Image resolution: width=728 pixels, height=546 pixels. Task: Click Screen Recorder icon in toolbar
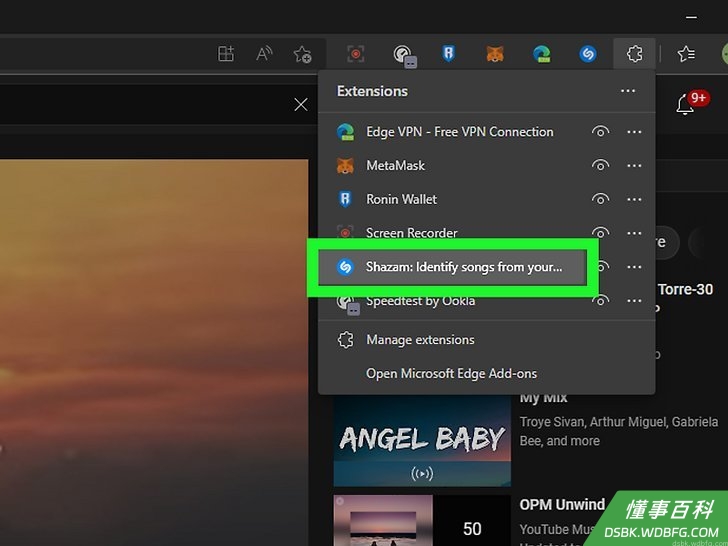coord(356,54)
